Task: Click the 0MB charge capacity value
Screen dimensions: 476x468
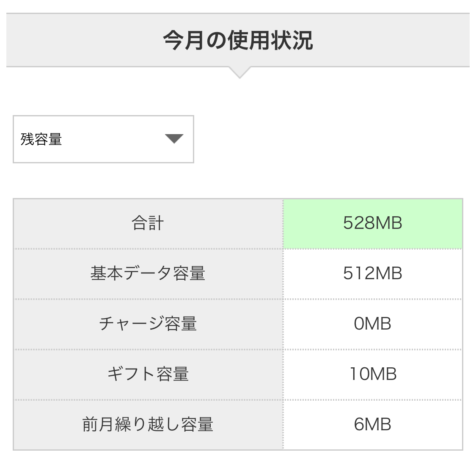Action: (x=372, y=324)
